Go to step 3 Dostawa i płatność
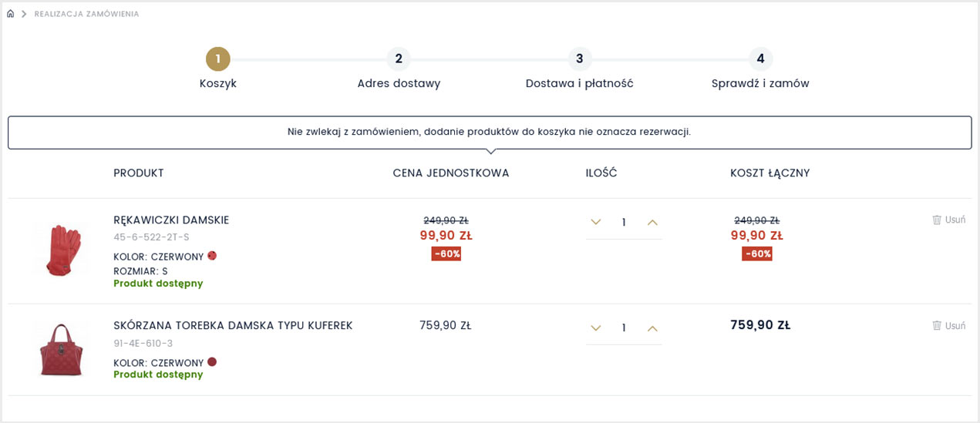Image resolution: width=980 pixels, height=423 pixels. pyautogui.click(x=579, y=59)
